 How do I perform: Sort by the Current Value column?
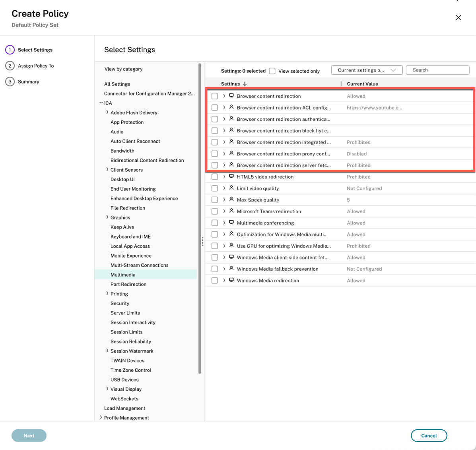click(x=362, y=84)
